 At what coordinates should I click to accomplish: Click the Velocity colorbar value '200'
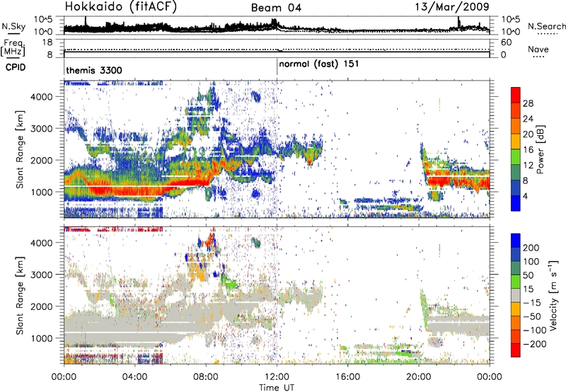click(531, 248)
